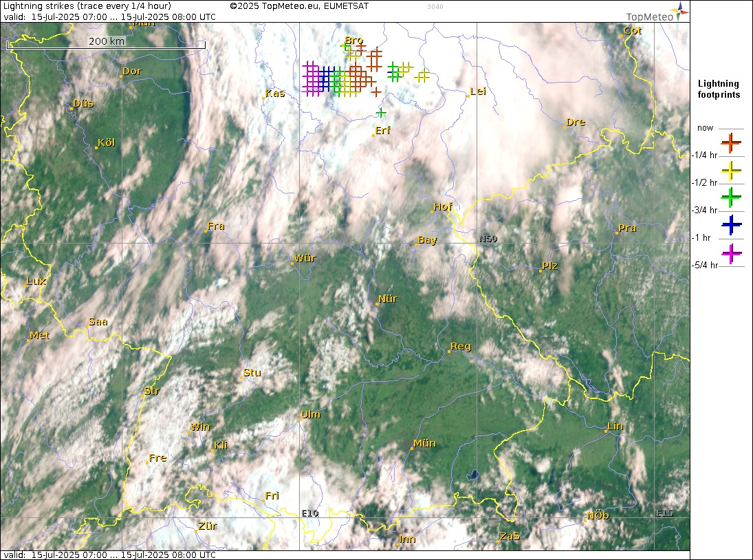Click the 'Erf' city label
Screen dimensions: 753x560
[383, 130]
